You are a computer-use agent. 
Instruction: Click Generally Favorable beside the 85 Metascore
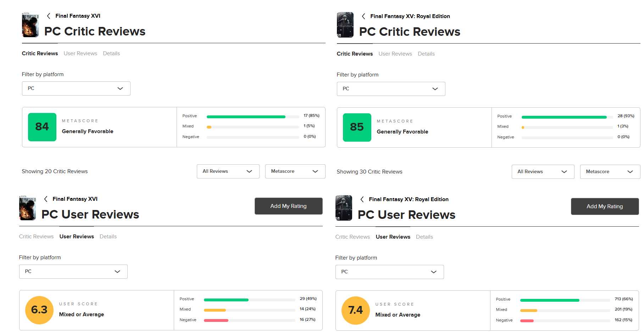[x=402, y=132]
